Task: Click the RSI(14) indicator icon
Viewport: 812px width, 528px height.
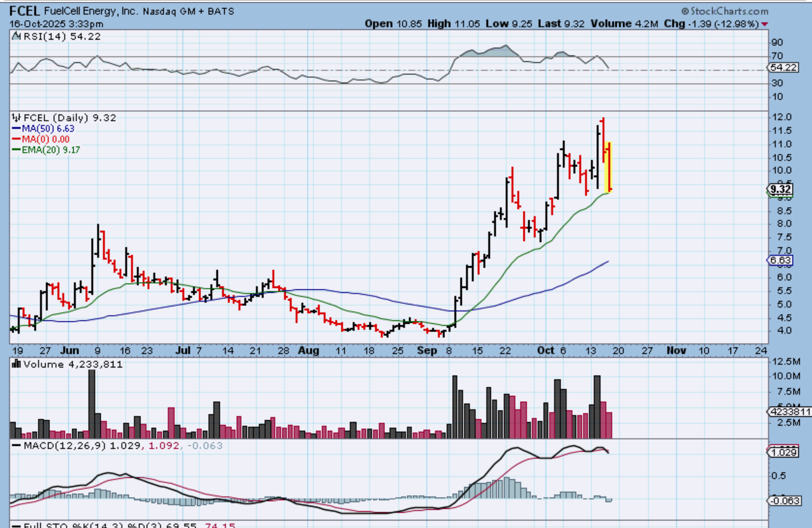Action: pos(16,36)
